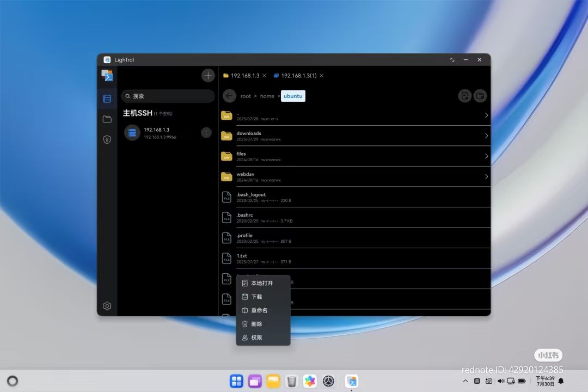Open LighTrol settings gear in sidebar
The width and height of the screenshot is (588, 392).
click(107, 306)
